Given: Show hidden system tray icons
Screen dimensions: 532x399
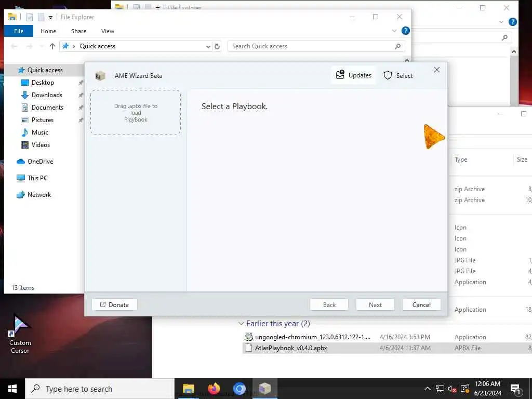Looking at the screenshot, I should 428,389.
